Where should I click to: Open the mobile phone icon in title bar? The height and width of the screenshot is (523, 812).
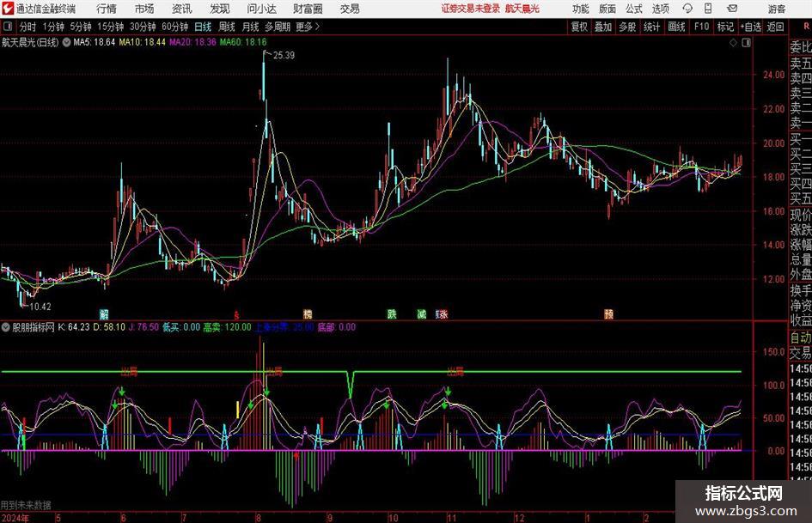pyautogui.click(x=708, y=9)
